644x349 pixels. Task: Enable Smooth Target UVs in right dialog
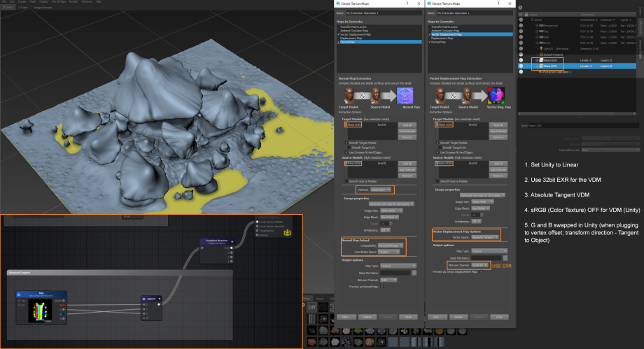[x=440, y=148]
